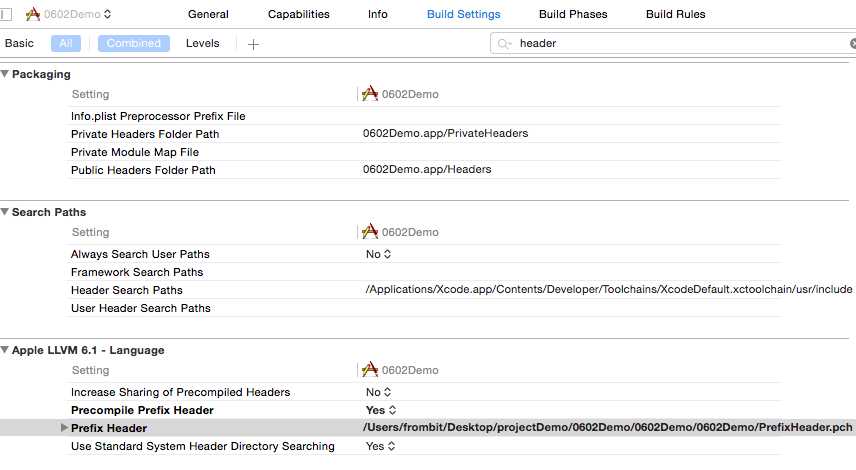Click the plus add build setting button
This screenshot has height=470, width=856.
point(253,44)
